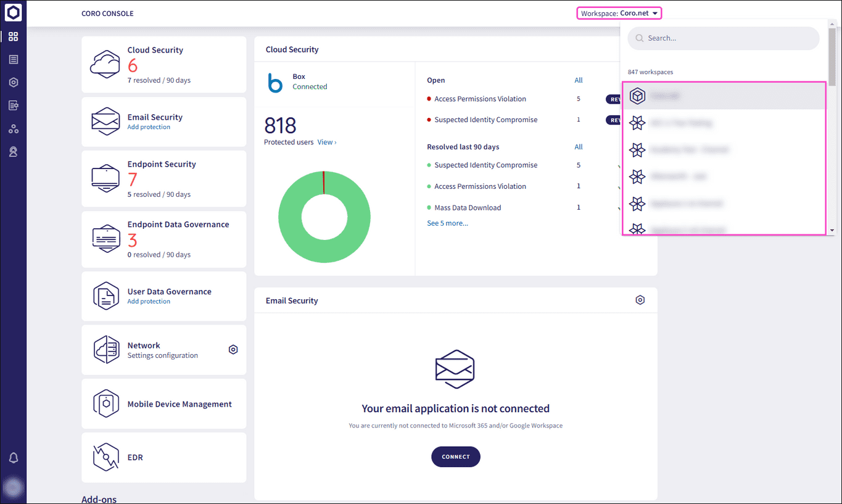Expand the Workspace Coro.net dropdown
The image size is (842, 504).
(x=620, y=14)
